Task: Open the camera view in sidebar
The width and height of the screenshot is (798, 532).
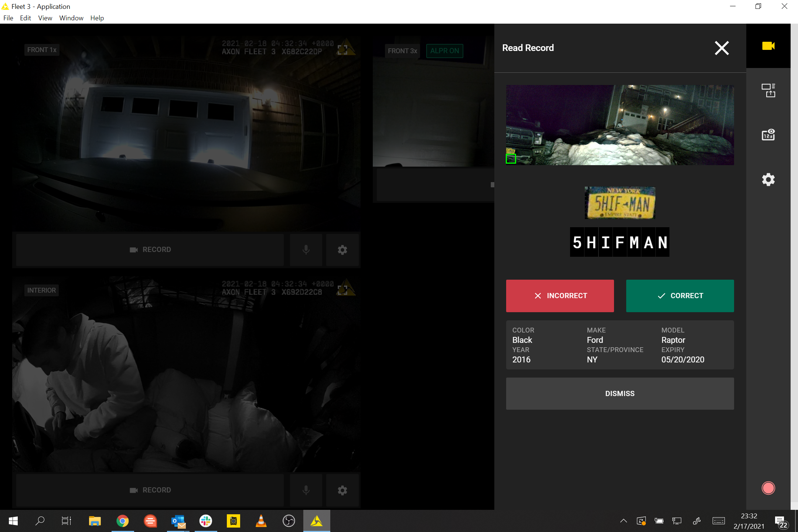Action: [x=768, y=46]
